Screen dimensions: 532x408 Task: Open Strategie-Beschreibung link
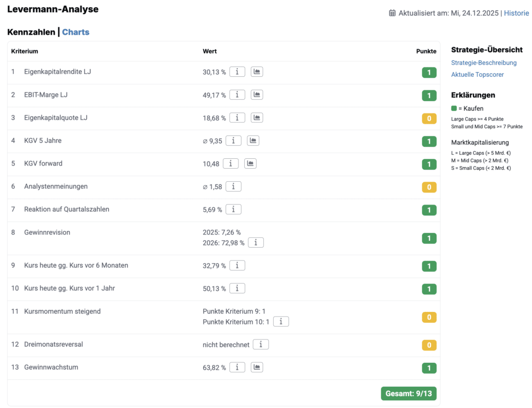(484, 63)
